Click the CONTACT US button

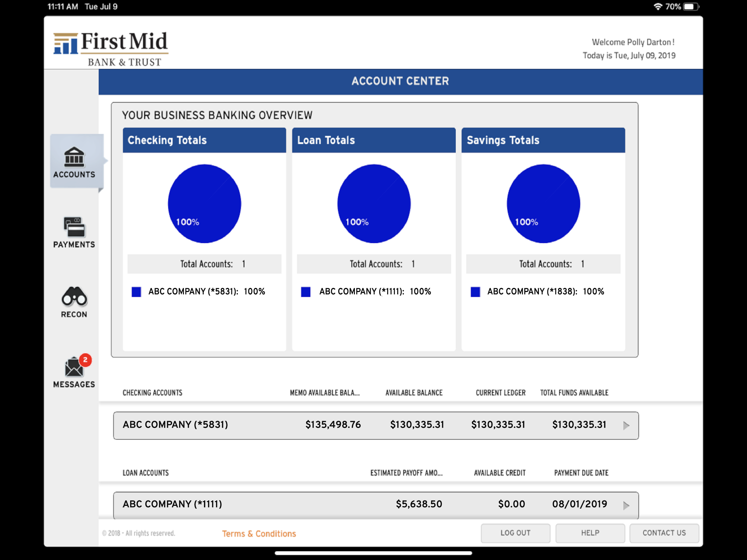(x=664, y=533)
